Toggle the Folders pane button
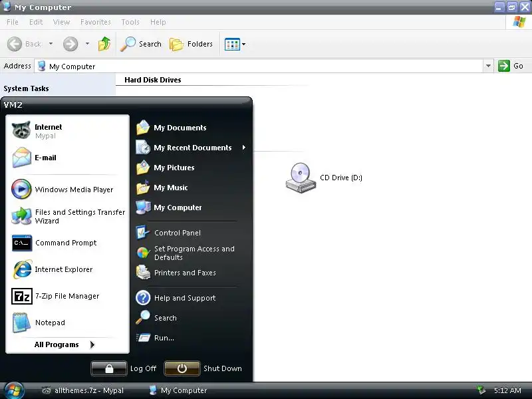 click(192, 44)
